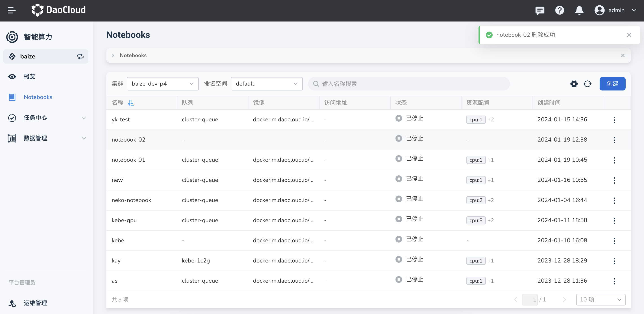The image size is (644, 314).
Task: Open actions menu for kebe-gpu row
Action: [614, 221]
